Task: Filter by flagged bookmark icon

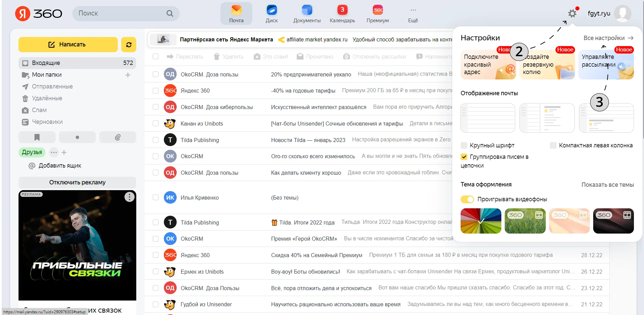Action: point(37,137)
